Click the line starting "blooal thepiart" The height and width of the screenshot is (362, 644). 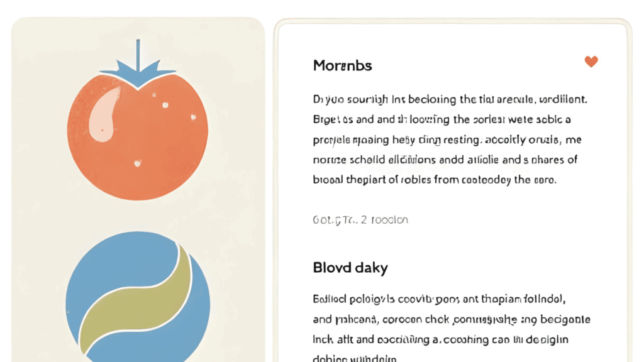[435, 180]
